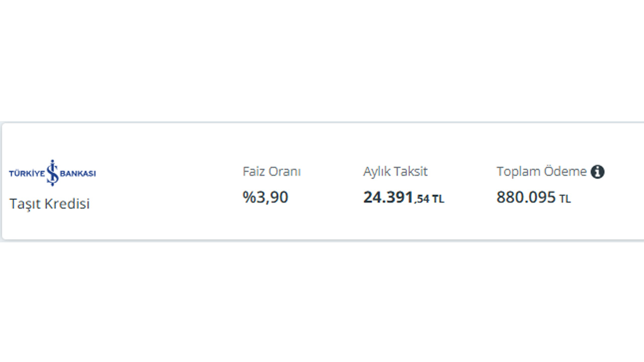644x362 pixels.
Task: Click the İş Bankası emblem symbol
Action: click(x=53, y=172)
